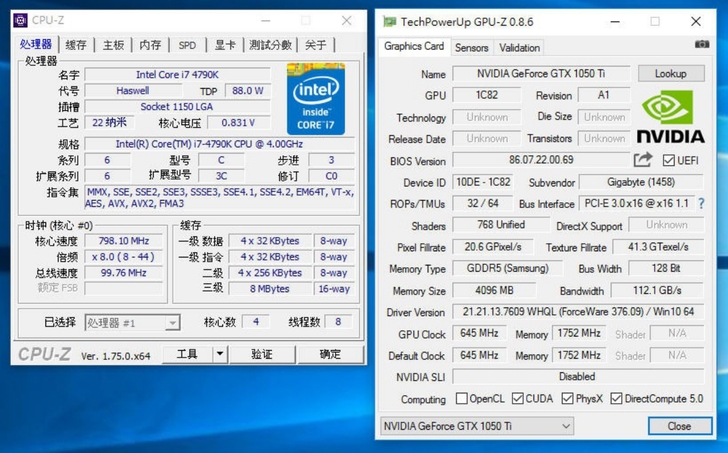The width and height of the screenshot is (728, 453).
Task: Open the Graphics Card tab in GPU-Z
Action: point(414,46)
